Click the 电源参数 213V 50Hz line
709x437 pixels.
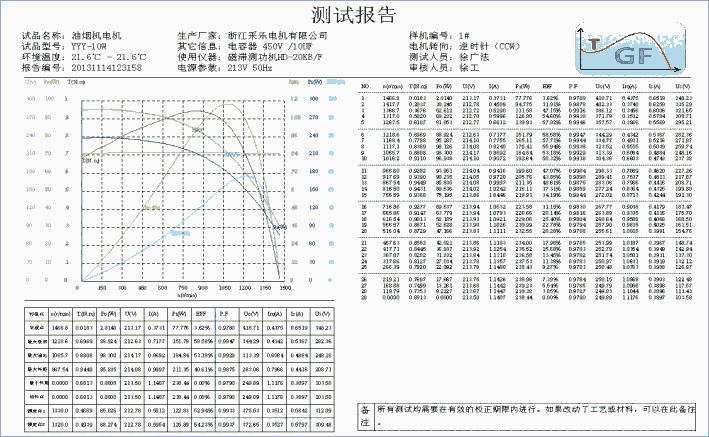pyautogui.click(x=225, y=68)
